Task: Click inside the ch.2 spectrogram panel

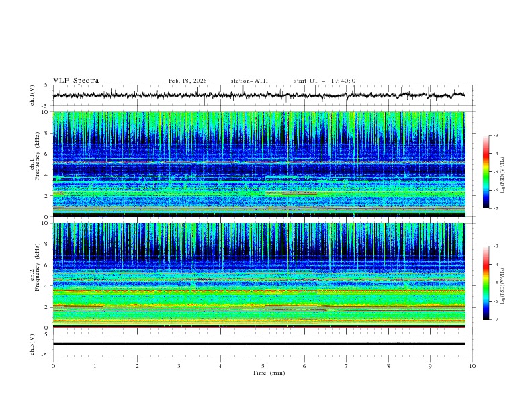Action: pos(259,275)
